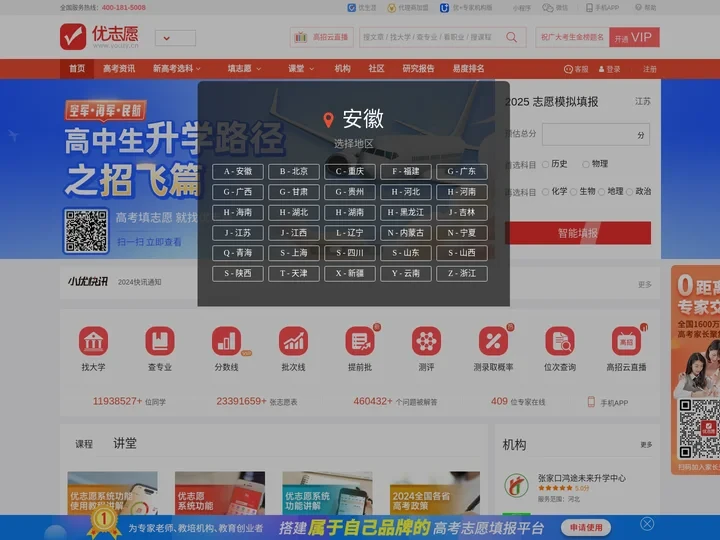Tick the 生物 subject option
720x540 pixels.
[x=574, y=192]
